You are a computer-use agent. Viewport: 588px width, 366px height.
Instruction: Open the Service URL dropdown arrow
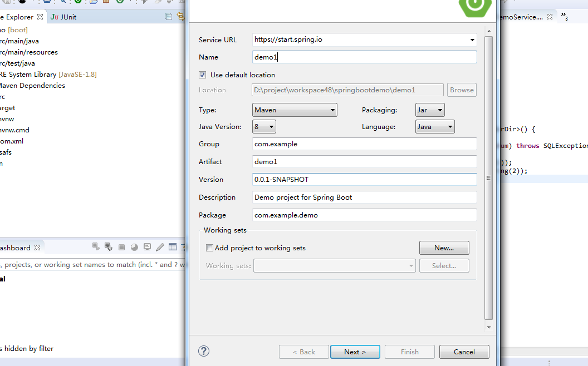point(472,39)
